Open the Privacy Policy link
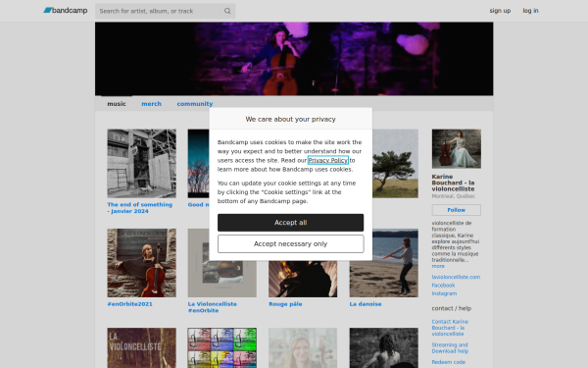Image resolution: width=588 pixels, height=368 pixels. pos(327,160)
